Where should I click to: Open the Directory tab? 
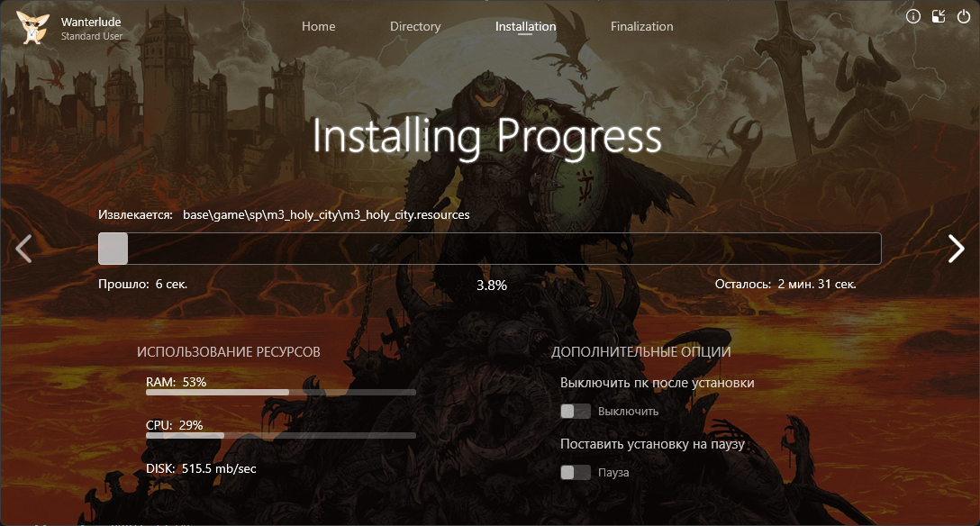point(415,26)
